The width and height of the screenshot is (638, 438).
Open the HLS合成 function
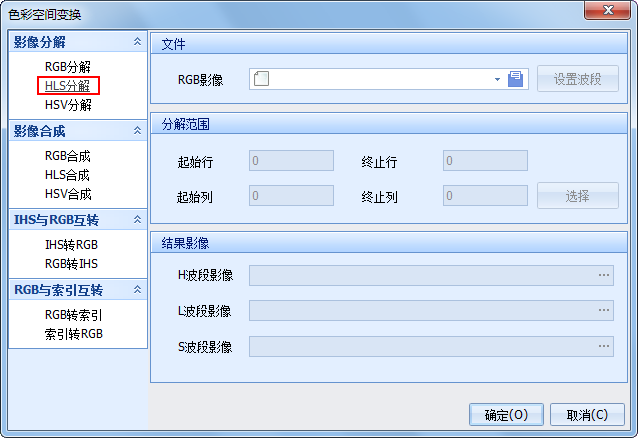68,175
